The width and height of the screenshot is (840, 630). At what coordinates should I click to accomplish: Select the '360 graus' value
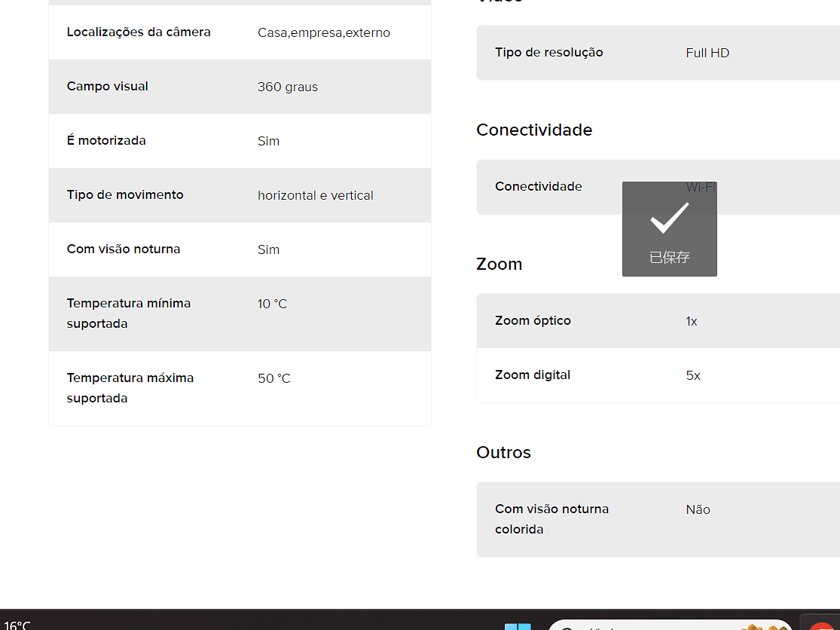(288, 87)
